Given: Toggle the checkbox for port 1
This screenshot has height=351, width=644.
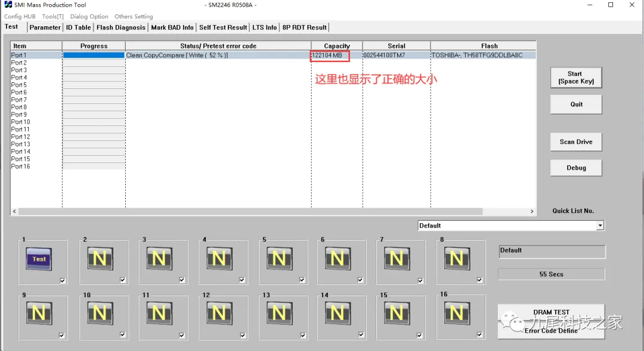Looking at the screenshot, I should tap(63, 281).
